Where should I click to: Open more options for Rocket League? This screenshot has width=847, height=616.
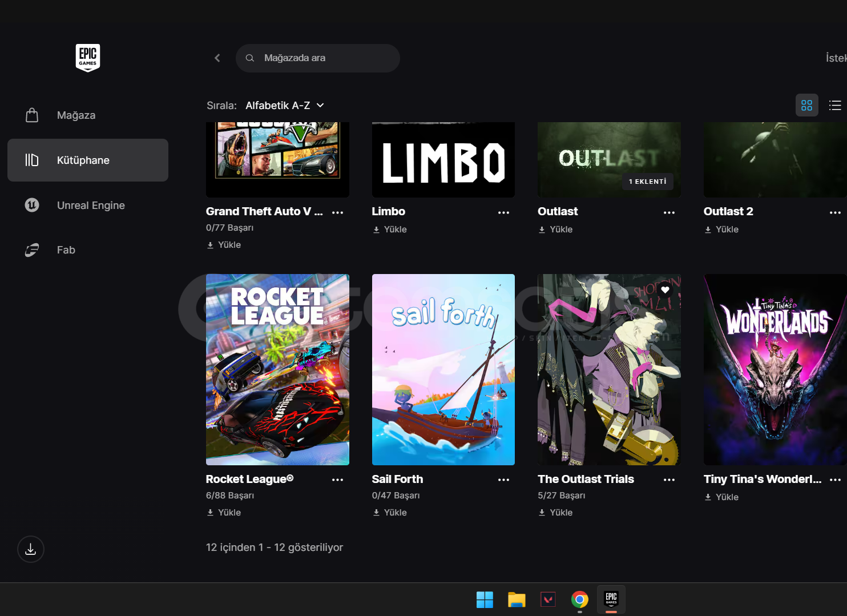click(x=338, y=480)
